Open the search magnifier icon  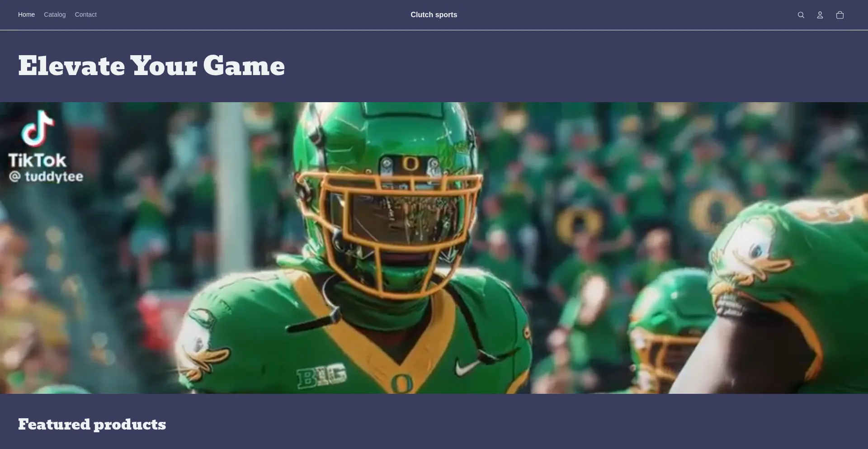coord(801,15)
